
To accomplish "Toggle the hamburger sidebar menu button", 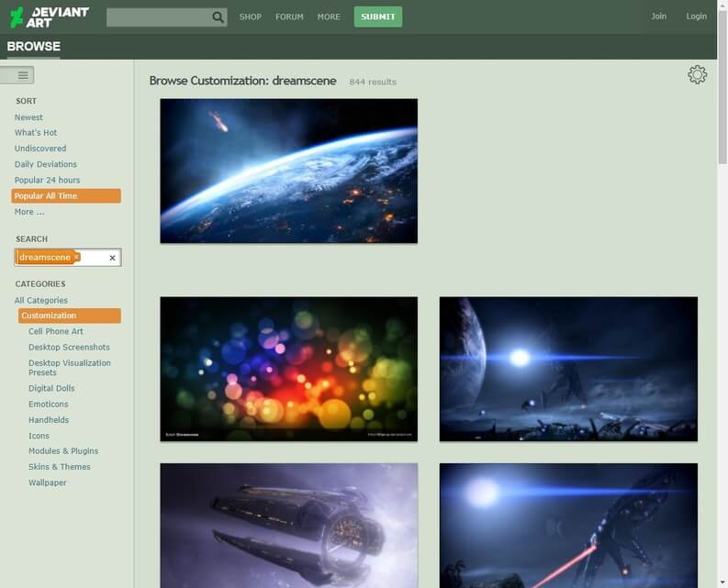I will point(17,75).
